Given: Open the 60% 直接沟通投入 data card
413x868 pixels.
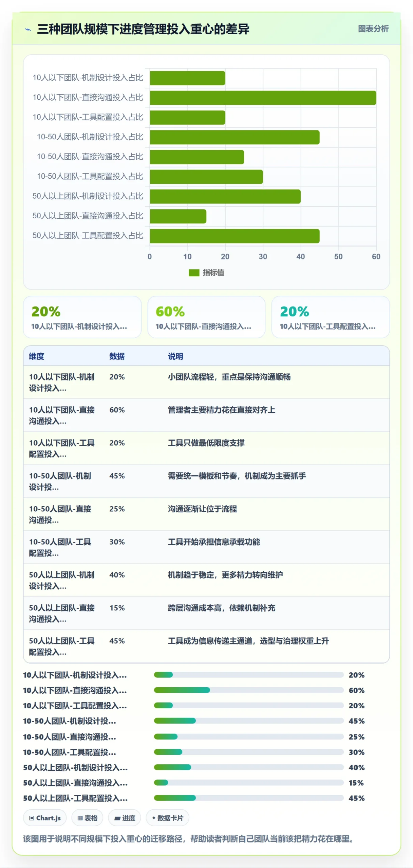Looking at the screenshot, I should tap(206, 317).
